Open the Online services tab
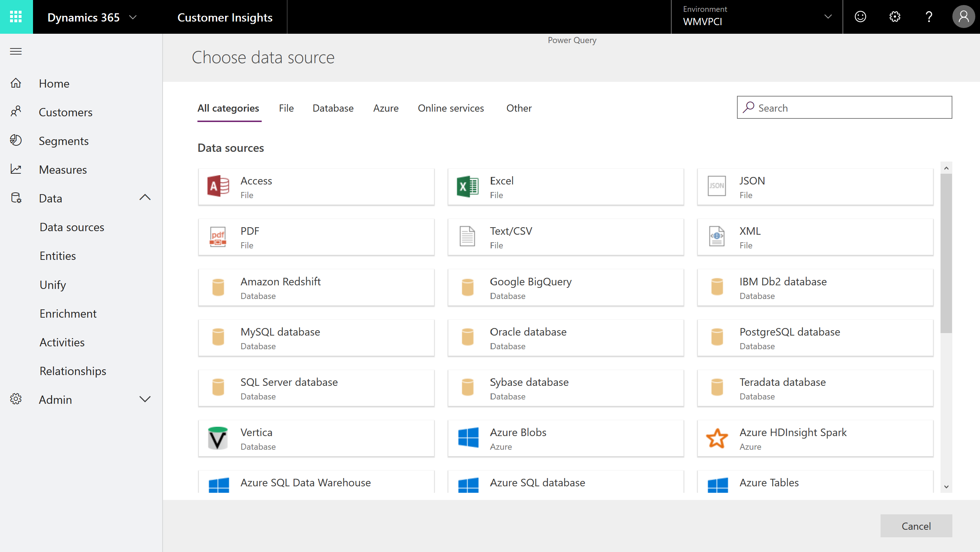 451,108
